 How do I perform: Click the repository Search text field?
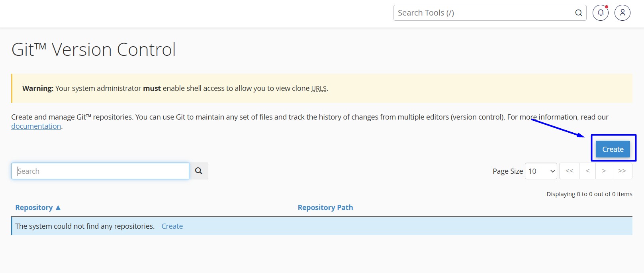click(100, 171)
